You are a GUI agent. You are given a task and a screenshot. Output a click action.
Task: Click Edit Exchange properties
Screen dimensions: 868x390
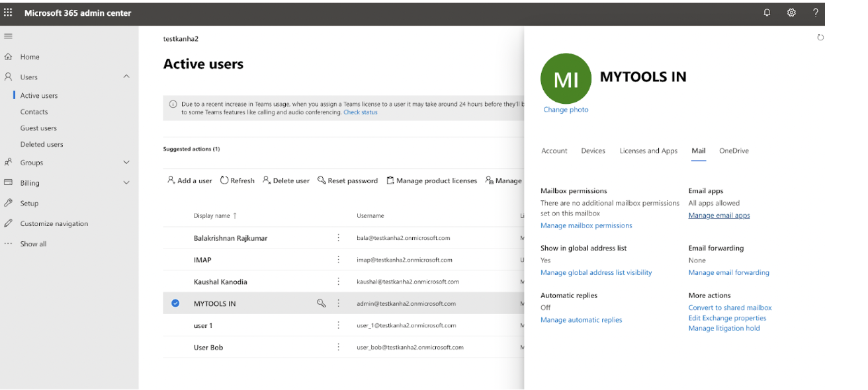pyautogui.click(x=727, y=318)
